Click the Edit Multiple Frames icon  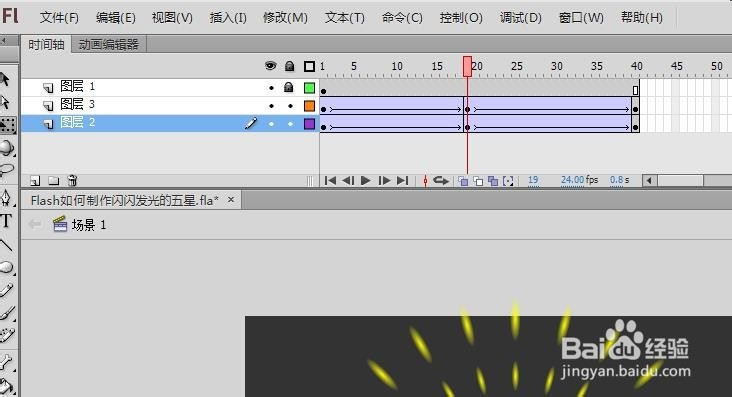click(493, 181)
